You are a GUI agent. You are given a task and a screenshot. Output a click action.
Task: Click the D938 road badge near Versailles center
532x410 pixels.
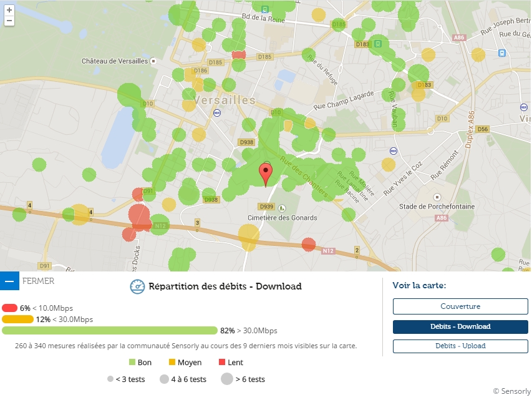pos(246,142)
